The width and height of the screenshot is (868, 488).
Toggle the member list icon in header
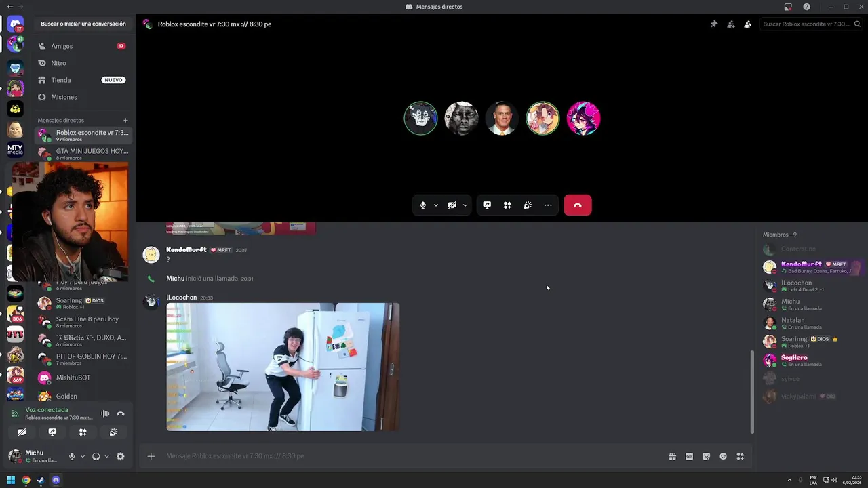(x=747, y=24)
